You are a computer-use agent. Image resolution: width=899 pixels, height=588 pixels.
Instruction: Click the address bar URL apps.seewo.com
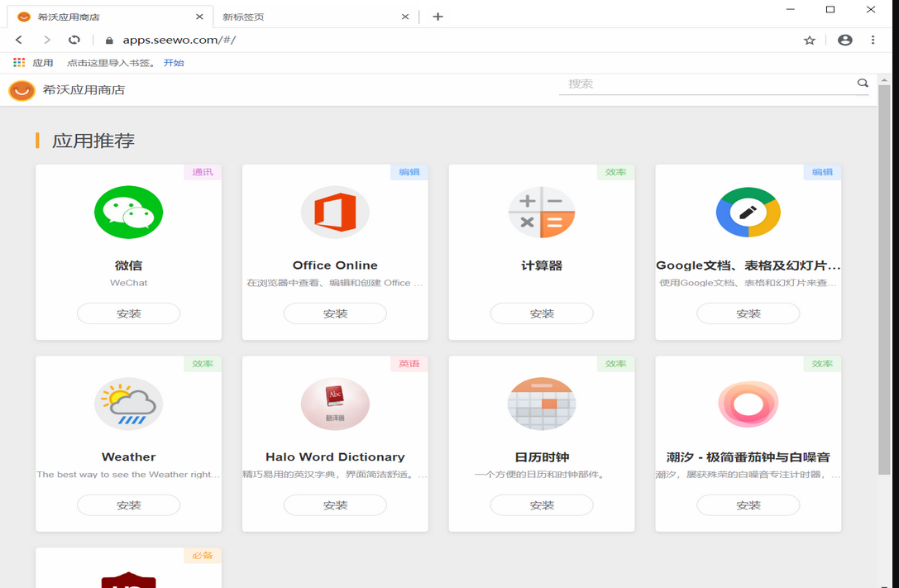coord(179,41)
